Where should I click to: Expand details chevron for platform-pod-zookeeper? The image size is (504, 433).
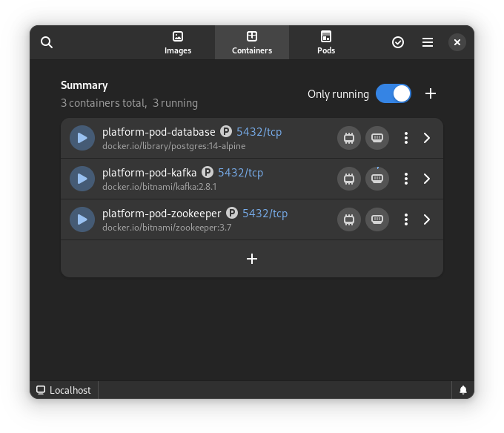click(427, 219)
